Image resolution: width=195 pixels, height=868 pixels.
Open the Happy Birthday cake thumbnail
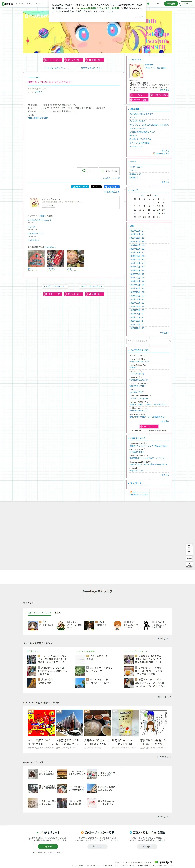pyautogui.click(x=36, y=259)
